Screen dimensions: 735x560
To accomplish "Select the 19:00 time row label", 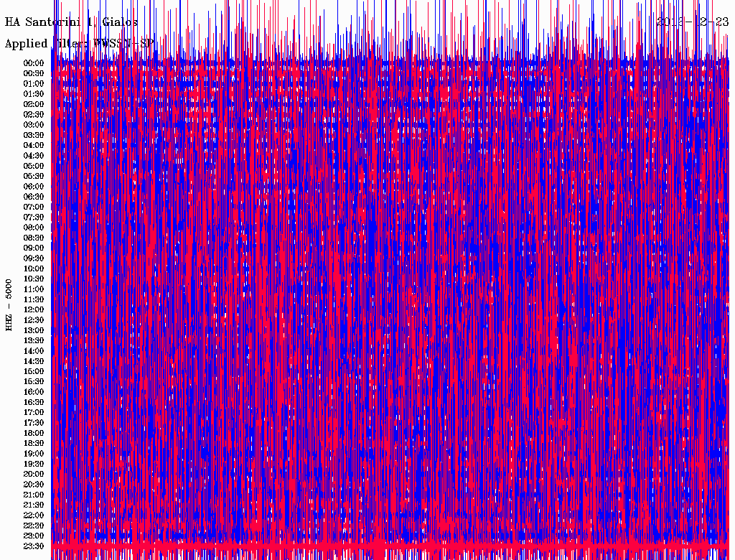I will pos(34,454).
